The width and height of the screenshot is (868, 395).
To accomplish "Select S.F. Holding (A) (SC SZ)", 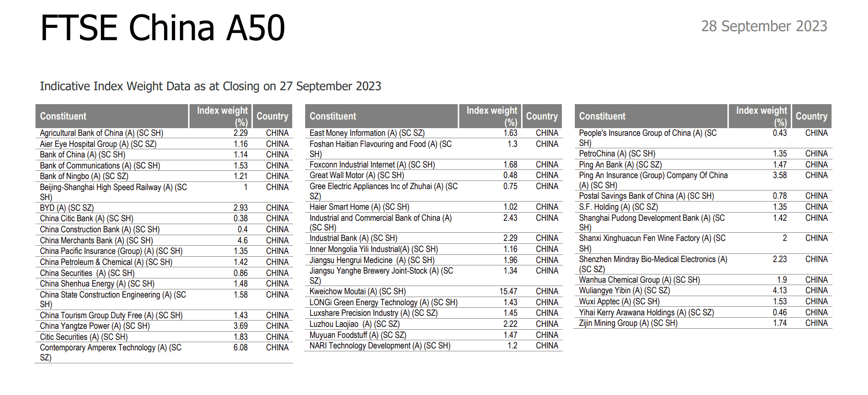I will click(618, 207).
